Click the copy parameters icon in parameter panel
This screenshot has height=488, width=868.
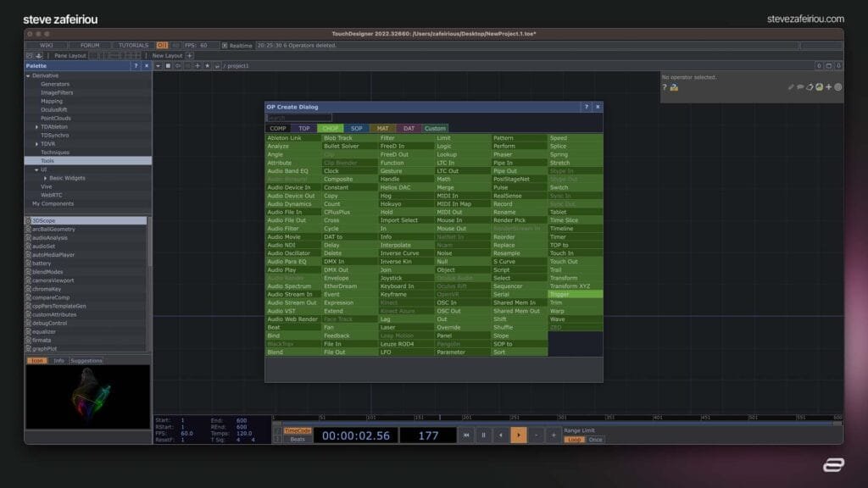point(810,87)
